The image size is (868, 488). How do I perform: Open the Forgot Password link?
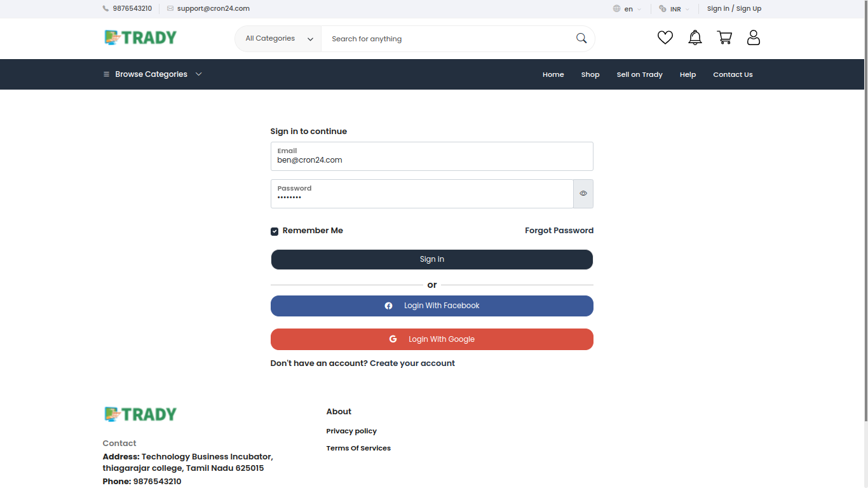tap(559, 230)
